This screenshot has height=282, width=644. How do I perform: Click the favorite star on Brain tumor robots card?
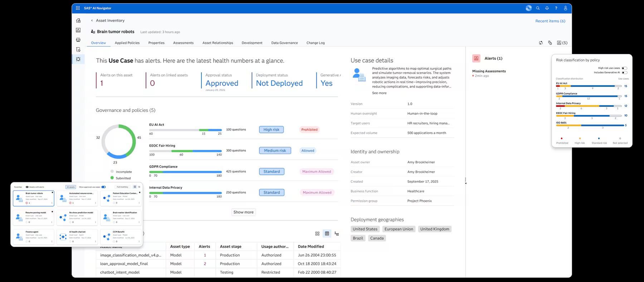coord(52,193)
